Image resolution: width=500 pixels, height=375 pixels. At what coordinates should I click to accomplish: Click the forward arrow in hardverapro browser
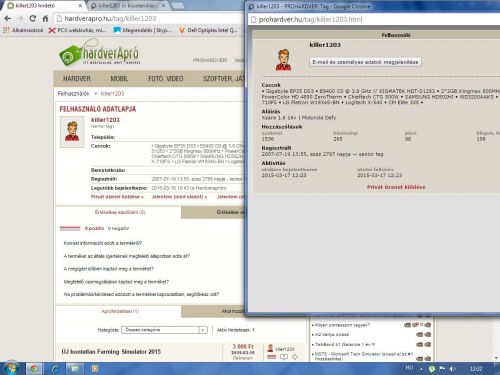pyautogui.click(x=20, y=19)
